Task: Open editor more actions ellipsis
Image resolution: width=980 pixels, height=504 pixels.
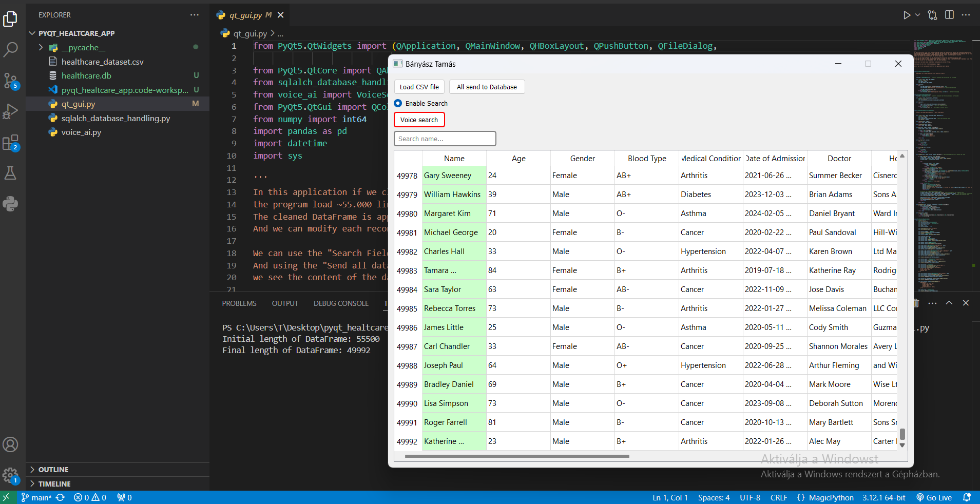Action: (966, 15)
